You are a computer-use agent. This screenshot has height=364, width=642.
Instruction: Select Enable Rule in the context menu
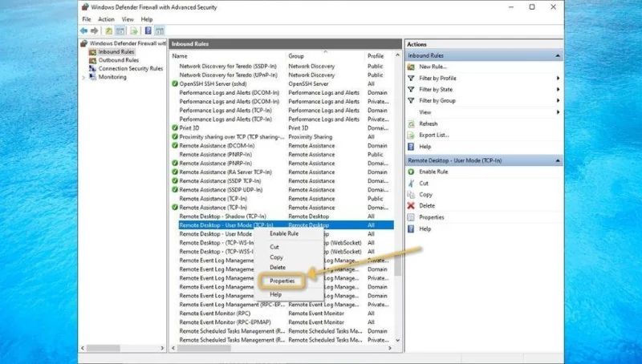click(x=284, y=233)
